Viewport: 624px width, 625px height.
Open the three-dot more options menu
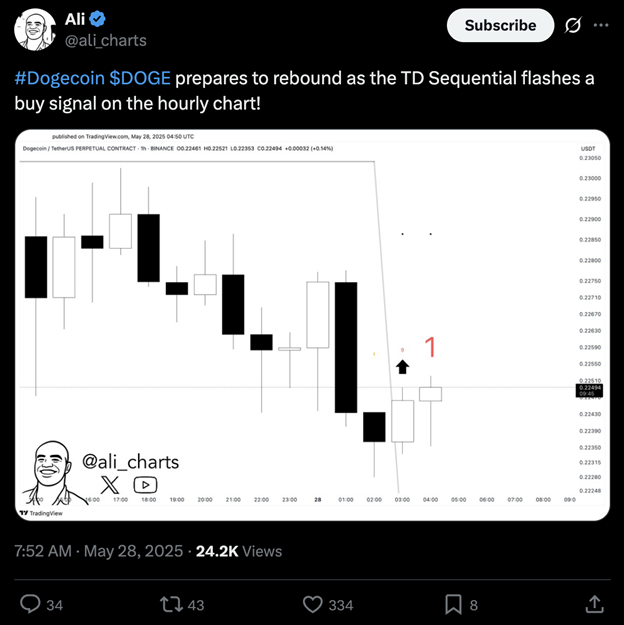coord(600,25)
